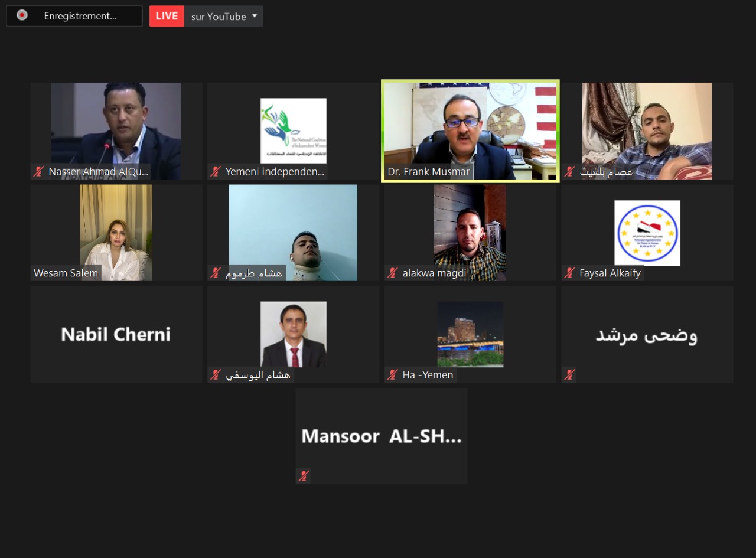
Task: Click the muted mic icon on alakwa magdi tile
Action: point(393,273)
